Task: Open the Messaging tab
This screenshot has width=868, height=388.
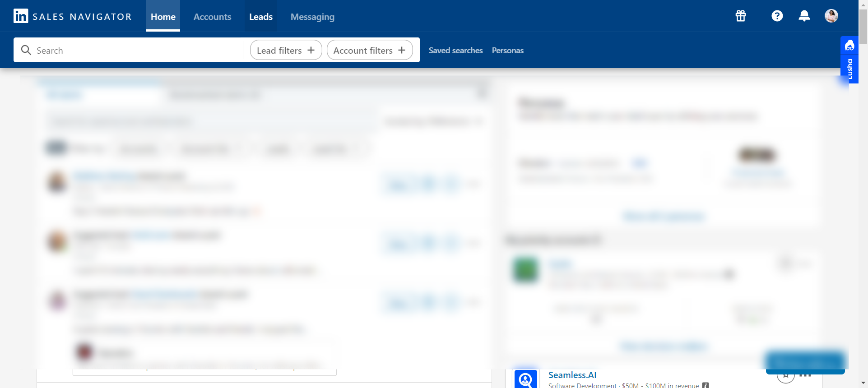Action: [x=312, y=16]
